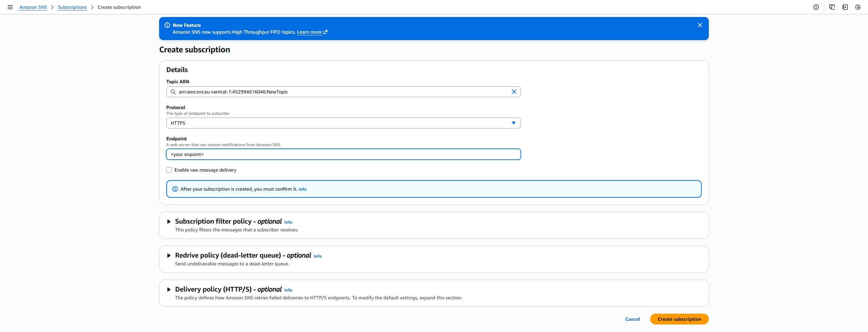Navigate to Subscriptions breadcrumb
This screenshot has height=332, width=868.
point(72,7)
